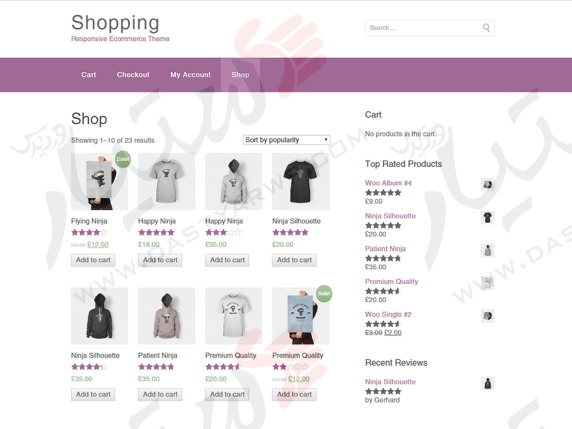The width and height of the screenshot is (572, 429).
Task: Add the black Ninja Silhouette t-shirt to cart
Action: click(x=294, y=260)
